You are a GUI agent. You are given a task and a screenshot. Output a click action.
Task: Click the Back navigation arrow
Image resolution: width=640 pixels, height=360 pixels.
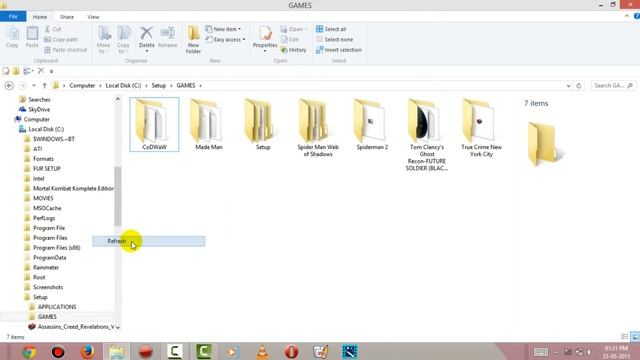pyautogui.click(x=9, y=85)
